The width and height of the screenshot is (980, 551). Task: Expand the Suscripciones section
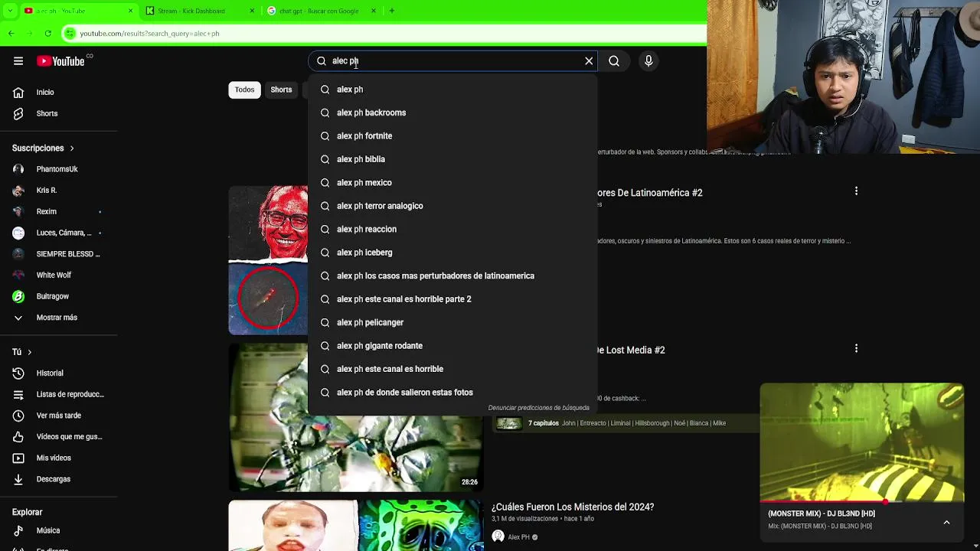point(44,148)
